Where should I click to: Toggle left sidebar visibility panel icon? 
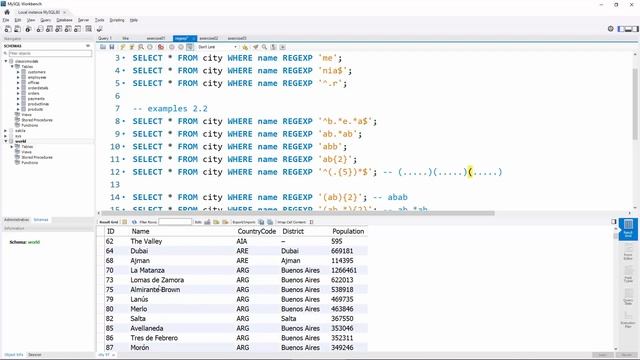pos(621,29)
